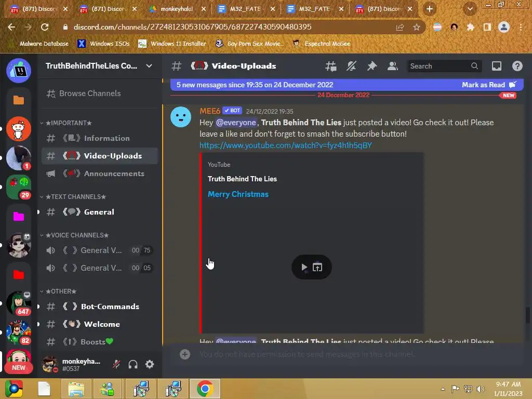Open server with 29 notification badge
Viewport: 532px width, 399px height.
19,187
